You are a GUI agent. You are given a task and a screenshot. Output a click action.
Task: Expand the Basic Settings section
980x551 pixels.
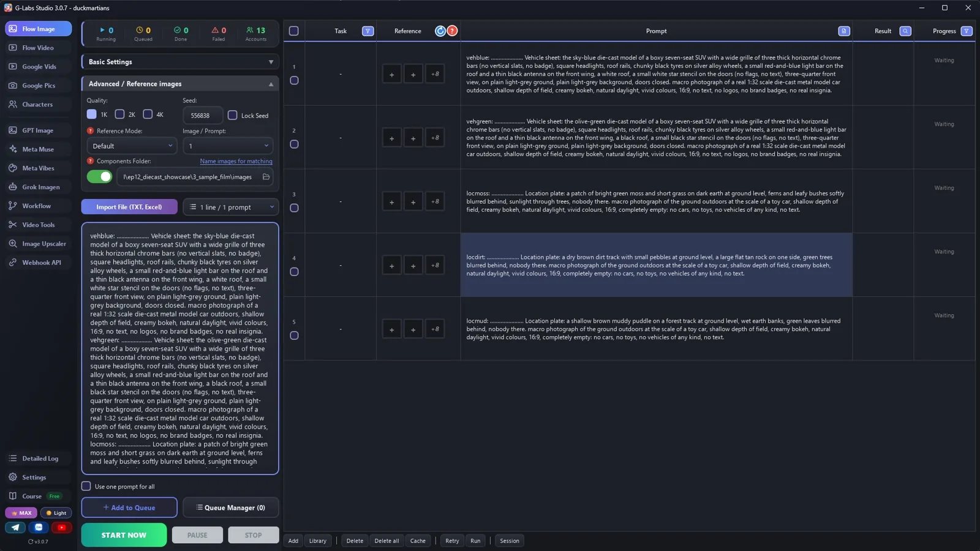[x=180, y=62]
